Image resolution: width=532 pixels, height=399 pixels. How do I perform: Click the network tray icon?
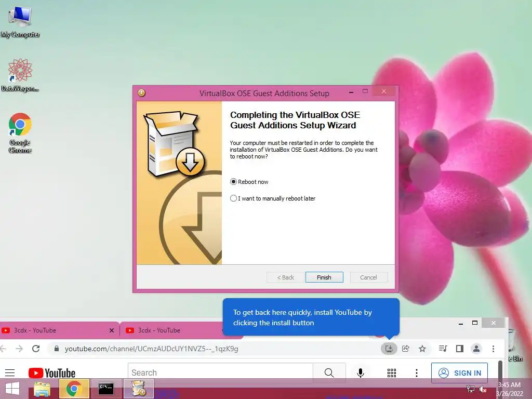tap(471, 389)
